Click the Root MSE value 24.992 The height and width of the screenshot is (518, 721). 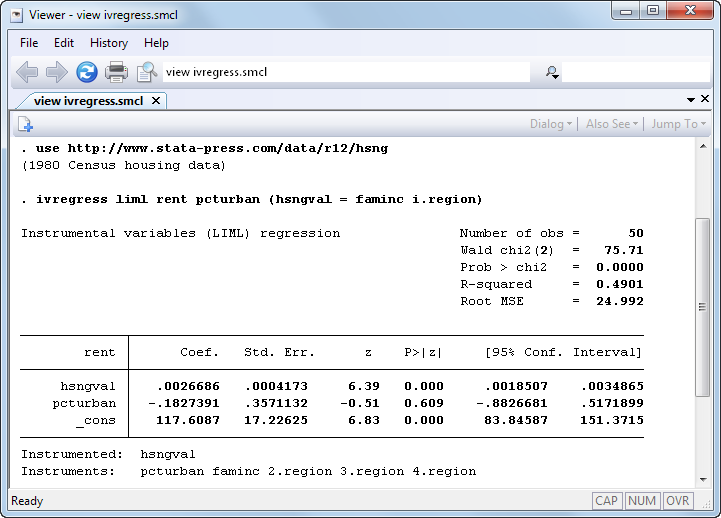click(620, 302)
